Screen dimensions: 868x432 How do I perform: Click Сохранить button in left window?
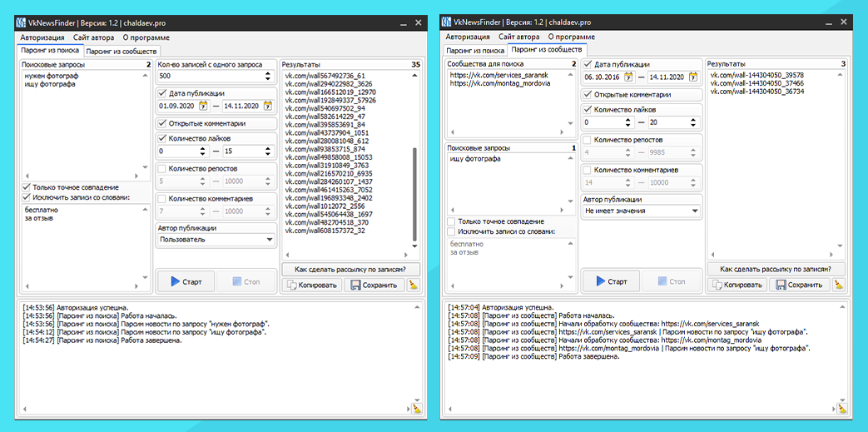click(374, 285)
